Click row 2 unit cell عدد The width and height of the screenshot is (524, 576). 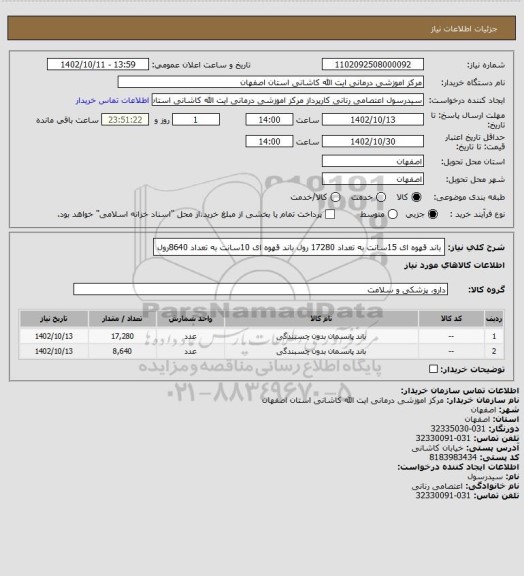190,351
